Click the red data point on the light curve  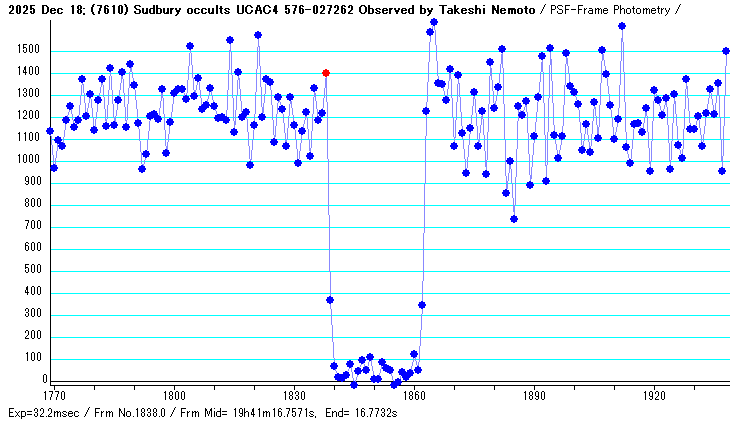(326, 73)
